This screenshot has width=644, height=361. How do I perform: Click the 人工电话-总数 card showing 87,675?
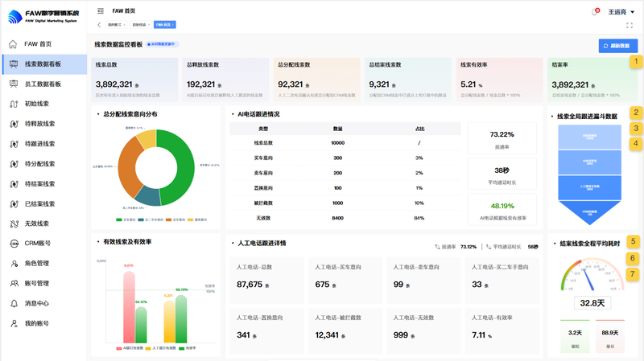267,281
